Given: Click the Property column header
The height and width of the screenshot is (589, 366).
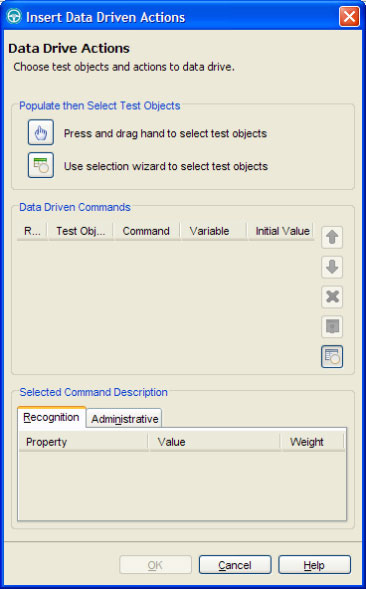Looking at the screenshot, I should click(x=83, y=442).
